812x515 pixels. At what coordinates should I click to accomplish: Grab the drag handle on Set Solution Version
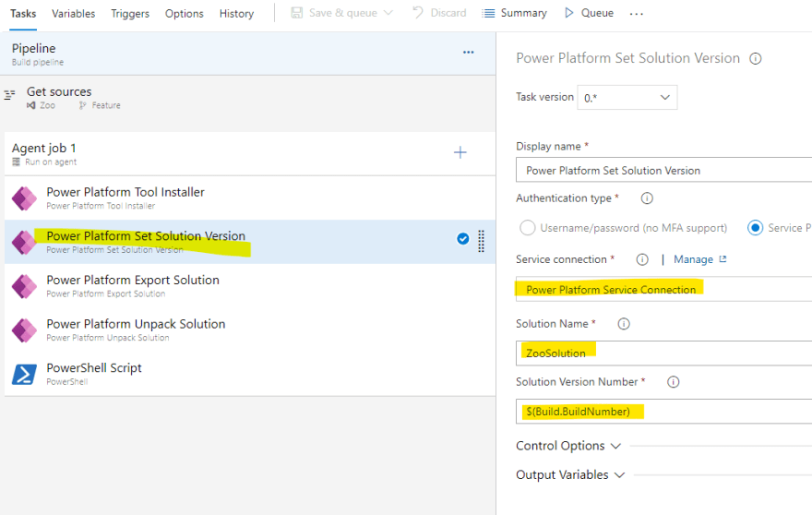tap(481, 241)
